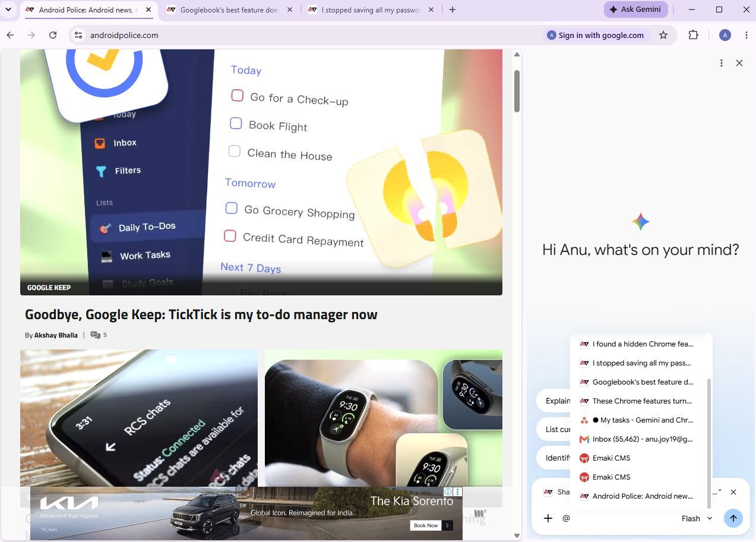Open the smartwatch article thumbnail
This screenshot has width=756, height=542.
[x=384, y=418]
